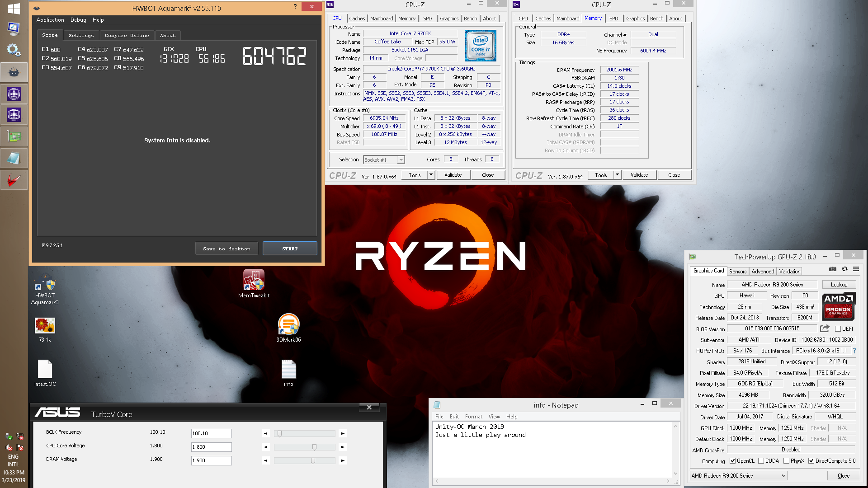Open the GPU-Z taskbar icon
The height and width of the screenshot is (488, 868).
click(x=14, y=136)
